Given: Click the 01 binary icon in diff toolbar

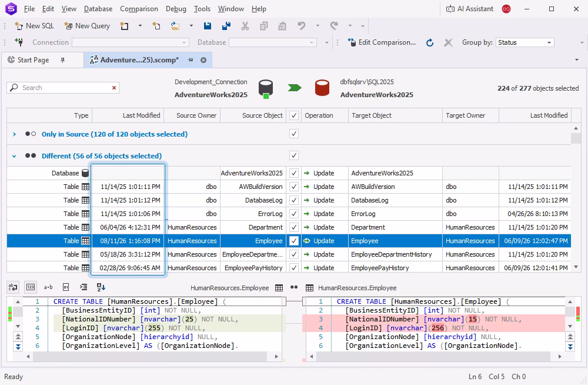Looking at the screenshot, I should tap(66, 287).
